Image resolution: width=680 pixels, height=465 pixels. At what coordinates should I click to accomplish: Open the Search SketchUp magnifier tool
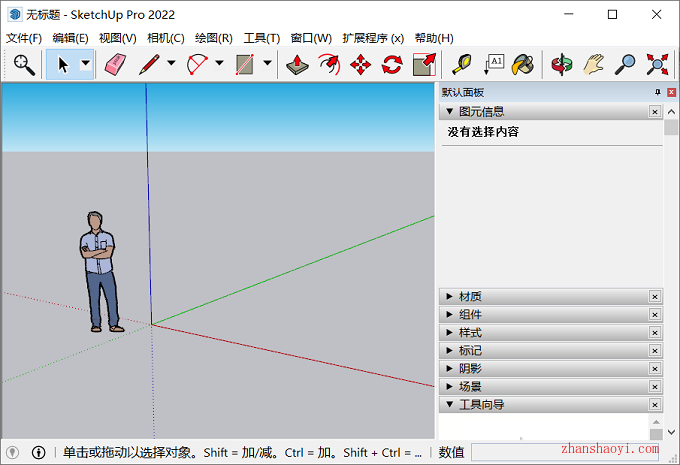24,65
